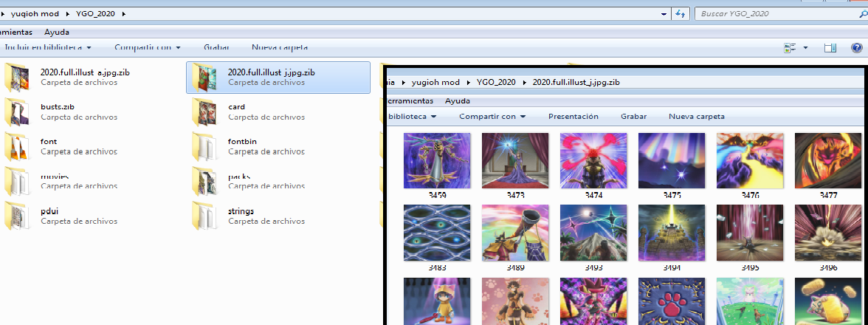Open the view options dropdown arrow
This screenshot has width=868, height=325.
[805, 47]
